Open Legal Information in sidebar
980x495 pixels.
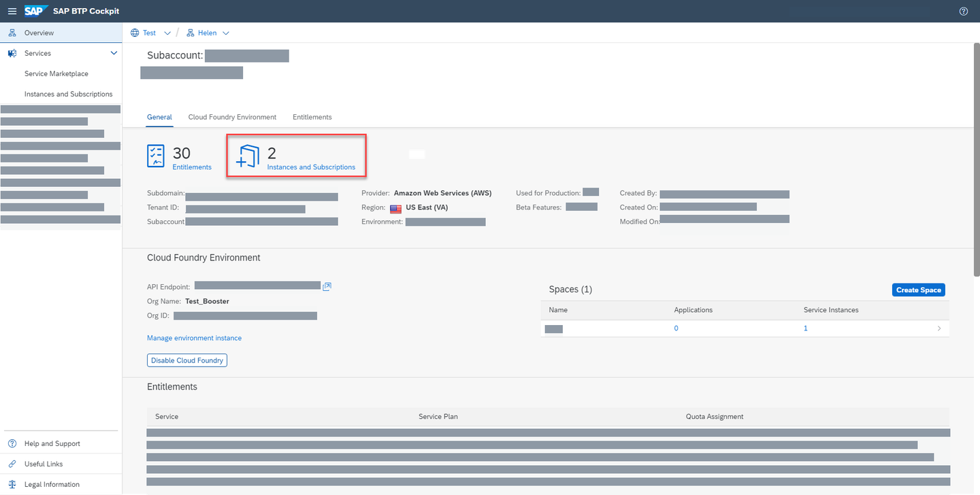(52, 484)
